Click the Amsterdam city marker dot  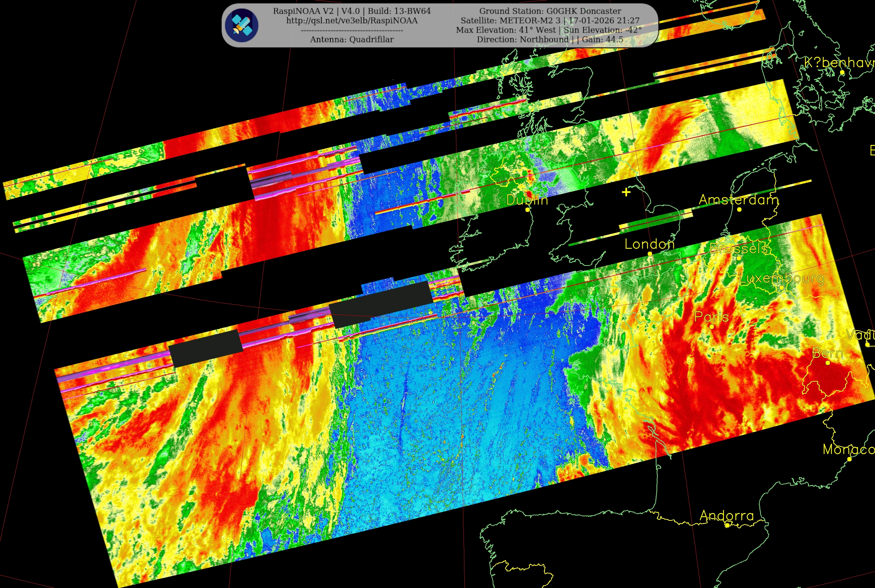tap(739, 210)
